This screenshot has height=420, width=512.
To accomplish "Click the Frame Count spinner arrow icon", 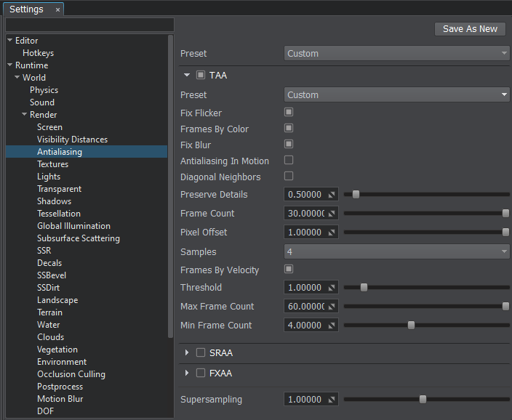I will tap(332, 214).
